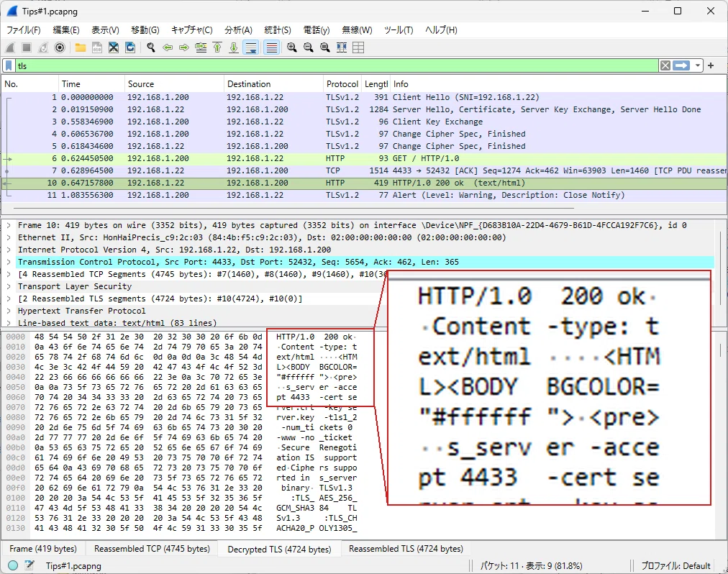The image size is (728, 574).
Task: Open capture options gear icon
Action: click(60, 47)
